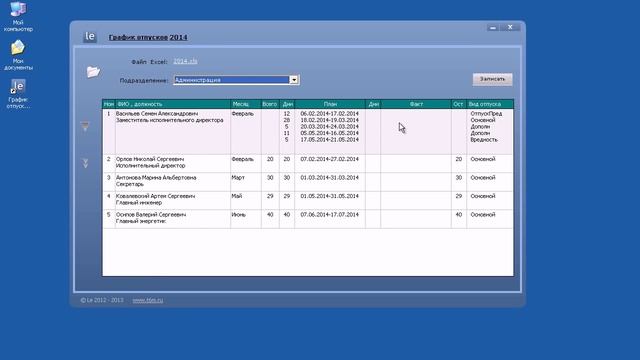Click the empty Факт cell for Орлов row

(416, 163)
